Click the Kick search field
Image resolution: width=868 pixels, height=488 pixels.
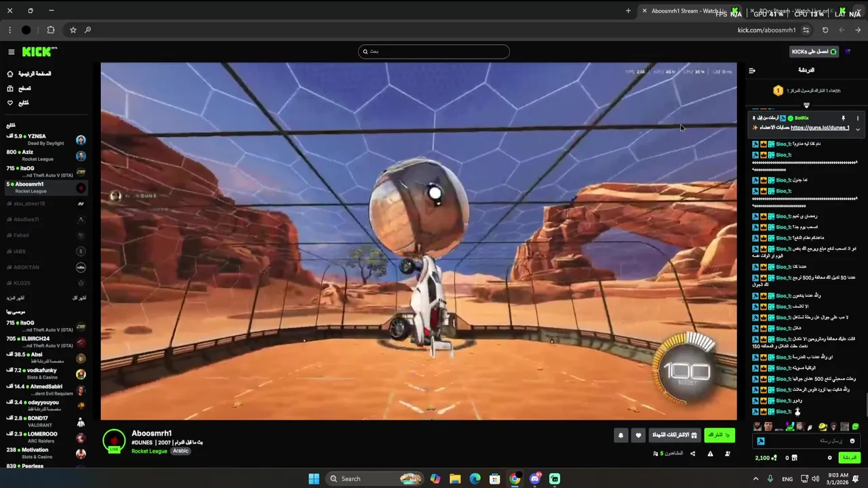[434, 52]
